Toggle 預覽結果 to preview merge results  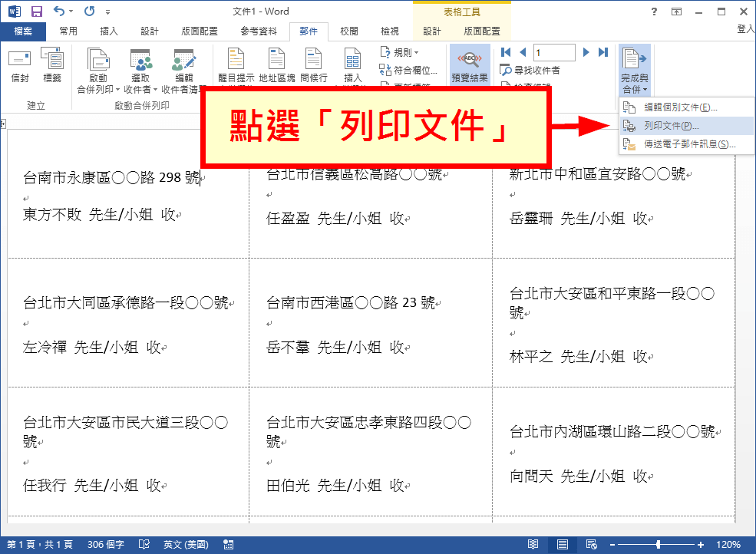tap(469, 65)
